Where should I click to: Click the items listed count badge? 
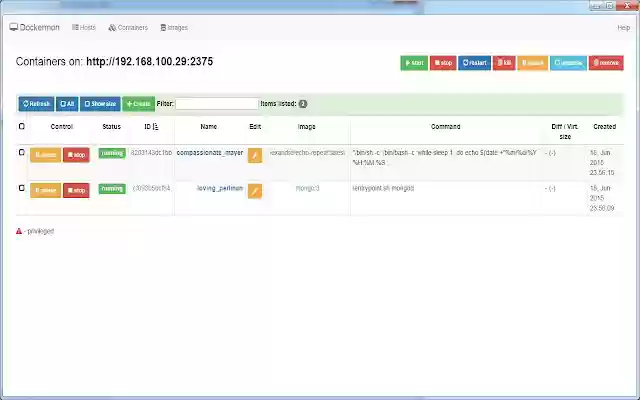302,104
